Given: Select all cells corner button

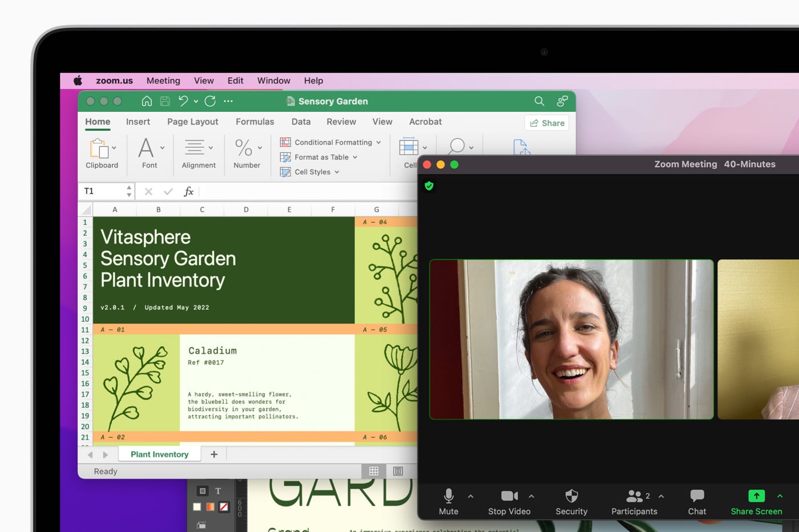Looking at the screenshot, I should click(x=86, y=209).
